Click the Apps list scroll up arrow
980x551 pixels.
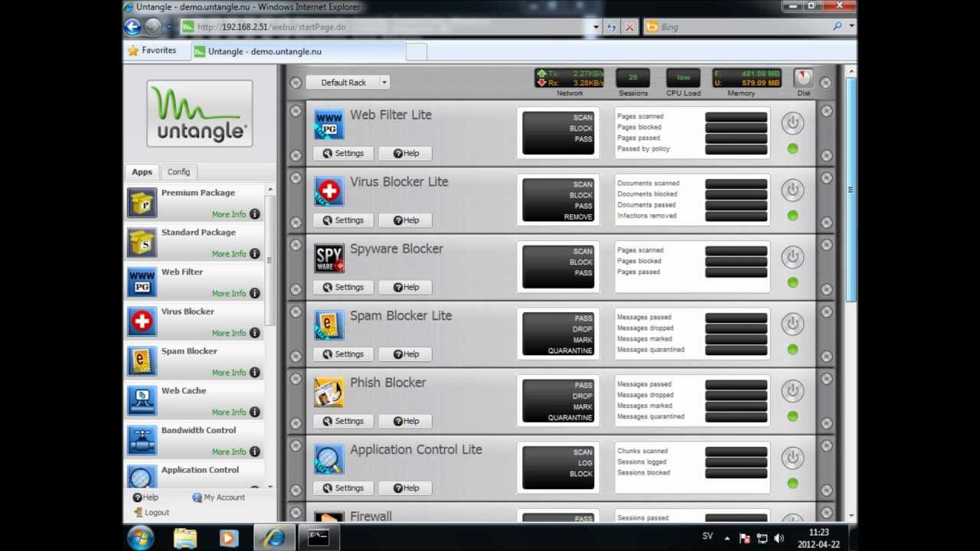point(269,189)
